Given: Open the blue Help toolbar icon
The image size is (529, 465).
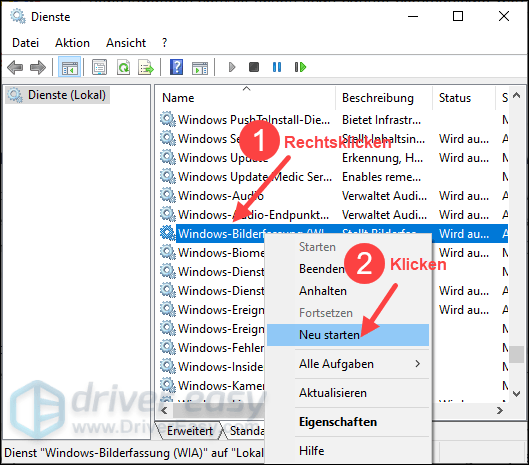Looking at the screenshot, I should 176,67.
